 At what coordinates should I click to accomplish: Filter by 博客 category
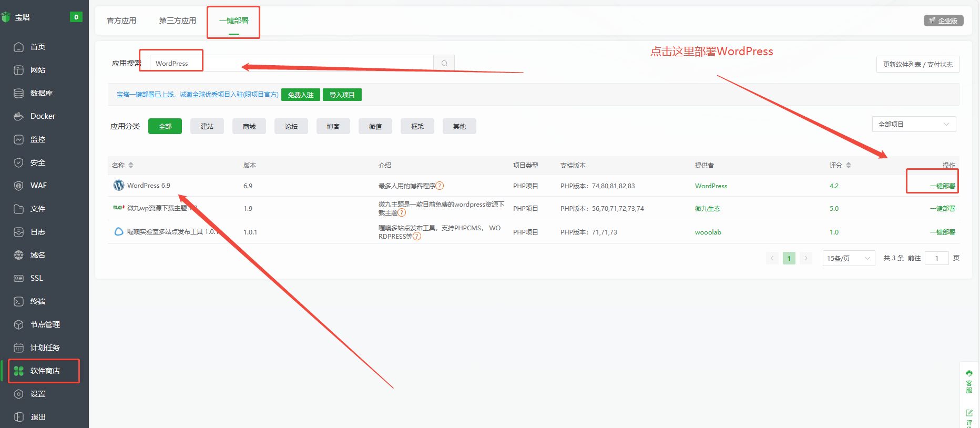tap(333, 126)
